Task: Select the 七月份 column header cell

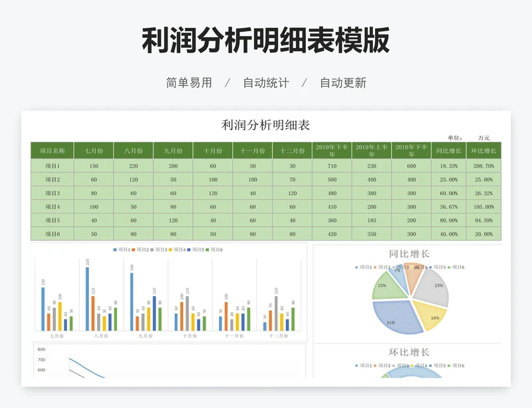Action: coord(94,150)
